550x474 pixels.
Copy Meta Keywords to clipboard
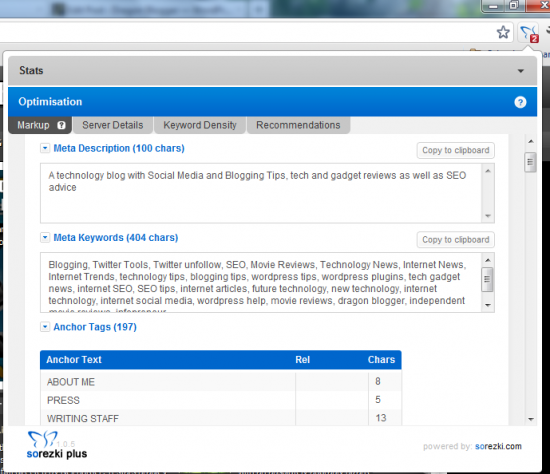(x=456, y=240)
